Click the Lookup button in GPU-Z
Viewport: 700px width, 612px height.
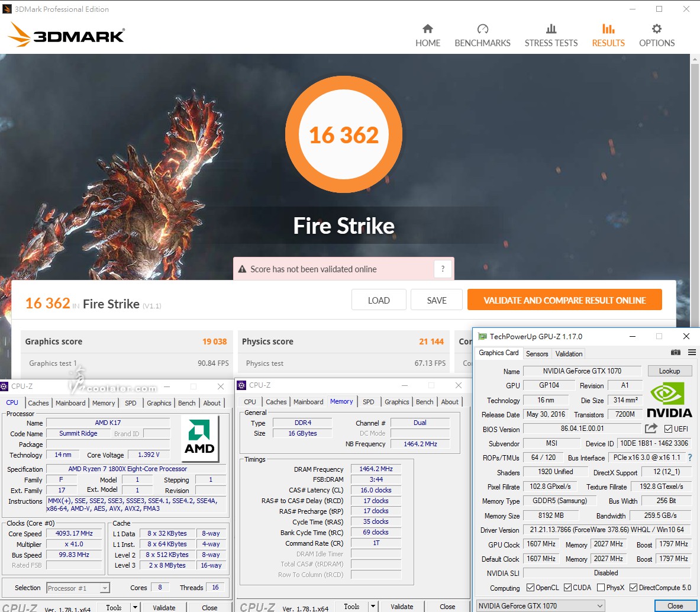(669, 371)
